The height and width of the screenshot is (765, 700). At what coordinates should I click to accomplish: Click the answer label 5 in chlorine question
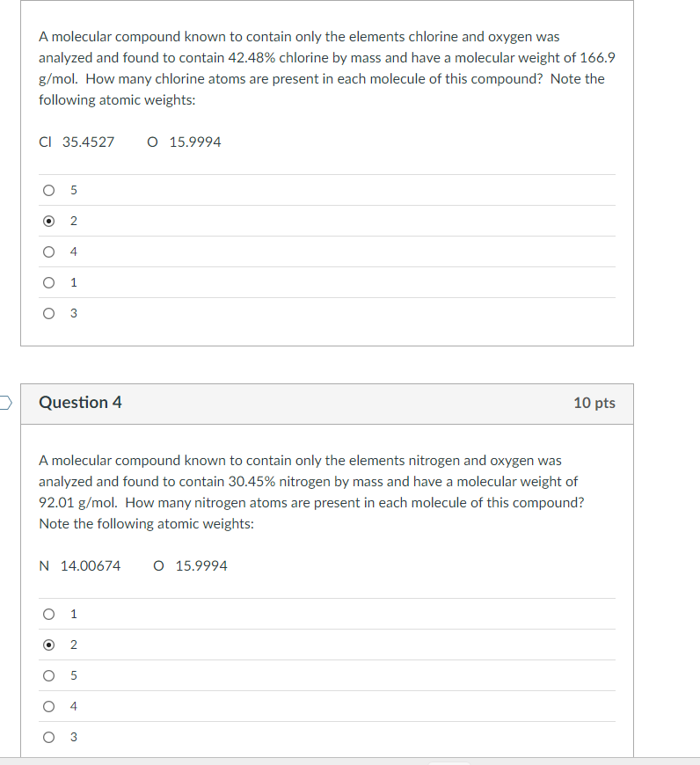click(x=74, y=190)
